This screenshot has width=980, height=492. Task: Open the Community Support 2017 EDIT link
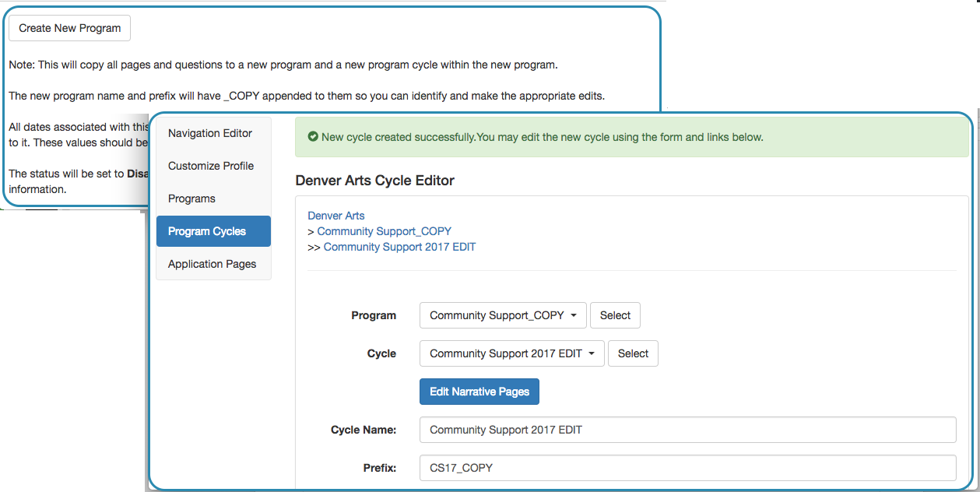click(x=399, y=247)
